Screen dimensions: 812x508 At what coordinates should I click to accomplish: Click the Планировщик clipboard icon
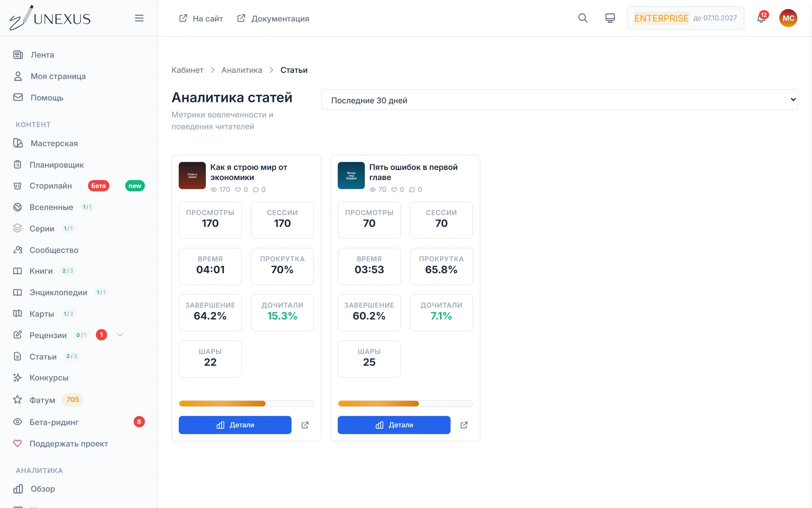tap(17, 165)
